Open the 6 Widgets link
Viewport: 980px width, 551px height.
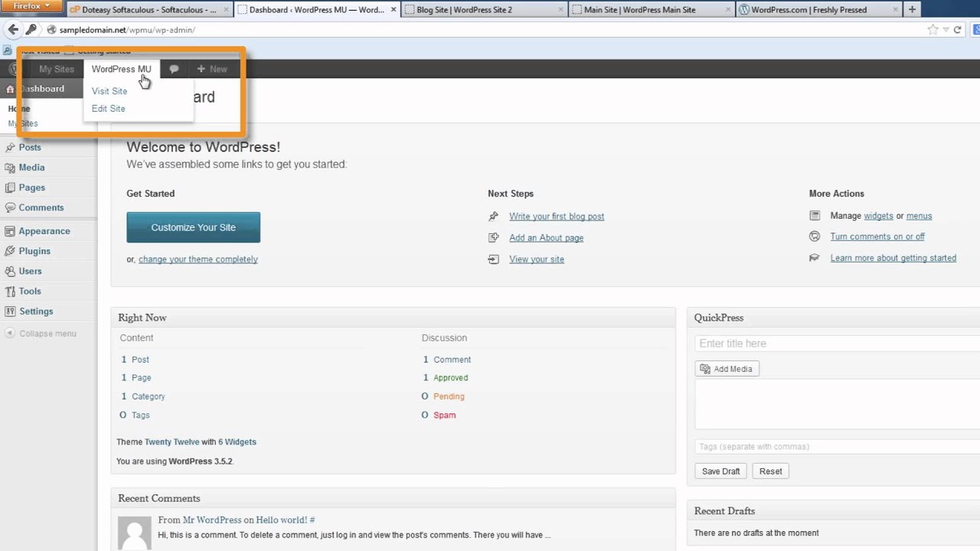[237, 442]
